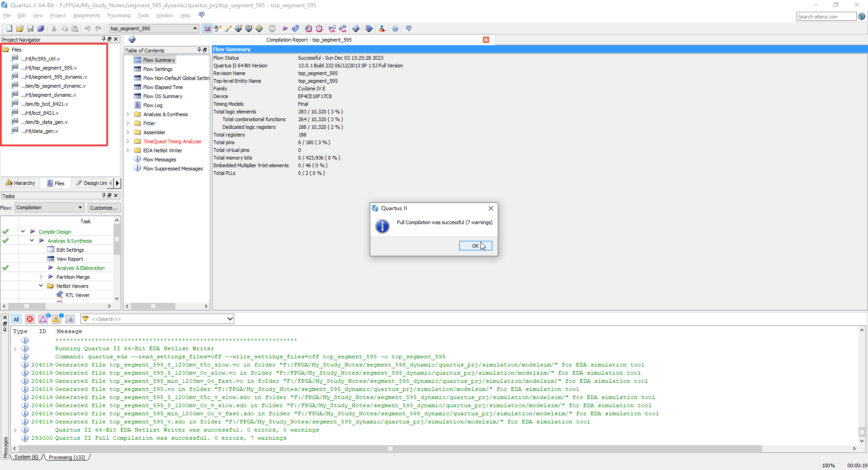
Task: Expand the Fitter report folder
Action: (128, 123)
